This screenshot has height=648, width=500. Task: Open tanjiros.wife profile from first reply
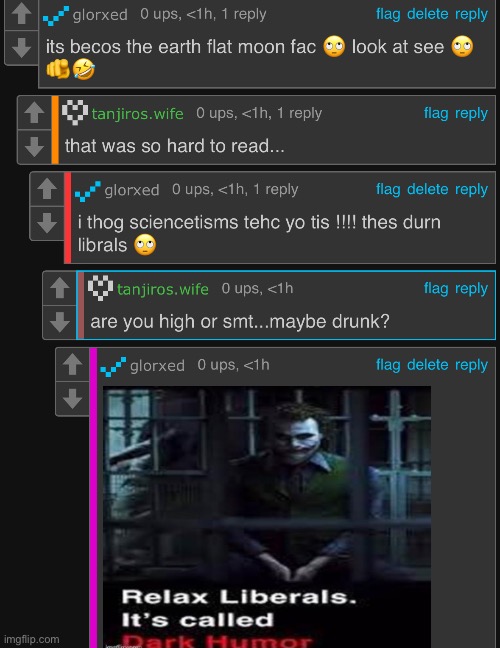[x=138, y=114]
